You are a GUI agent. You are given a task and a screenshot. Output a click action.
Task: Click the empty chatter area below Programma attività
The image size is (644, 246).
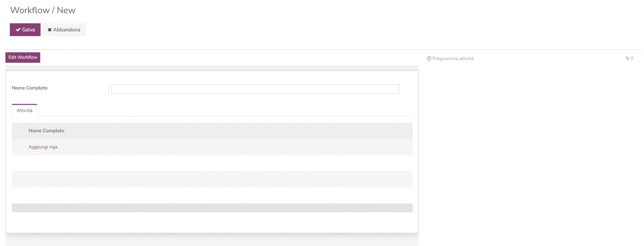(529, 134)
